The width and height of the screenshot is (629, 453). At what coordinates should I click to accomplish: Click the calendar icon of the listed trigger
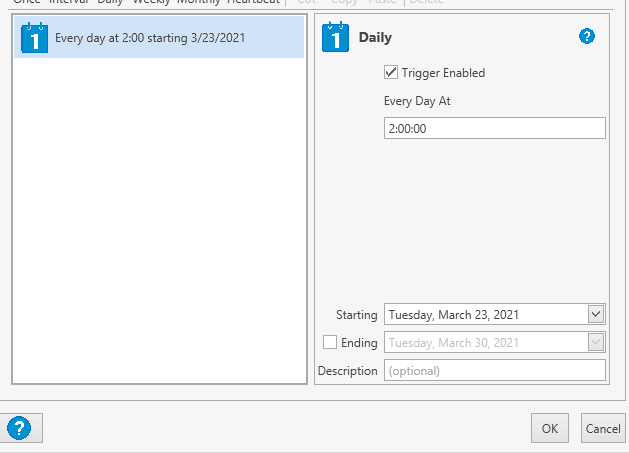[x=34, y=38]
